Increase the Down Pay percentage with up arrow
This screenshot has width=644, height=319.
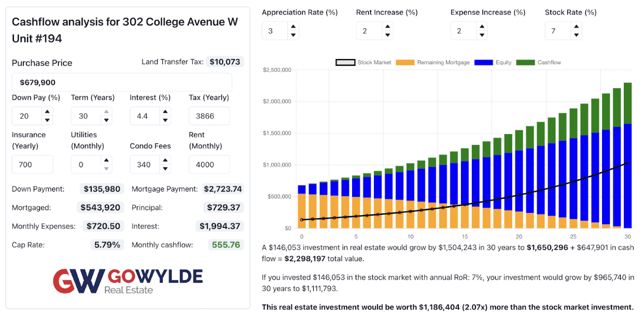tap(47, 111)
